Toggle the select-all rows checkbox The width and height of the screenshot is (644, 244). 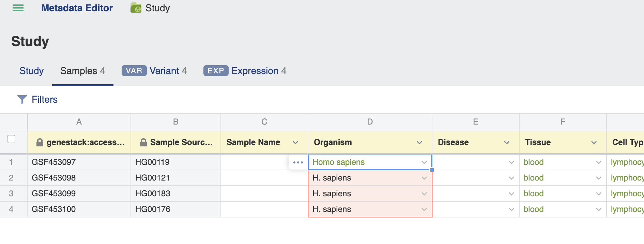point(11,139)
